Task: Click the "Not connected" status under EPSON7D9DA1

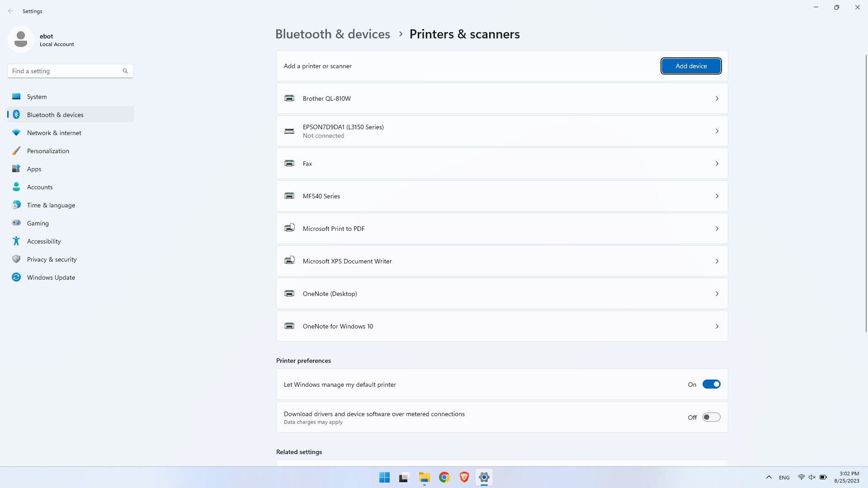Action: 323,136
